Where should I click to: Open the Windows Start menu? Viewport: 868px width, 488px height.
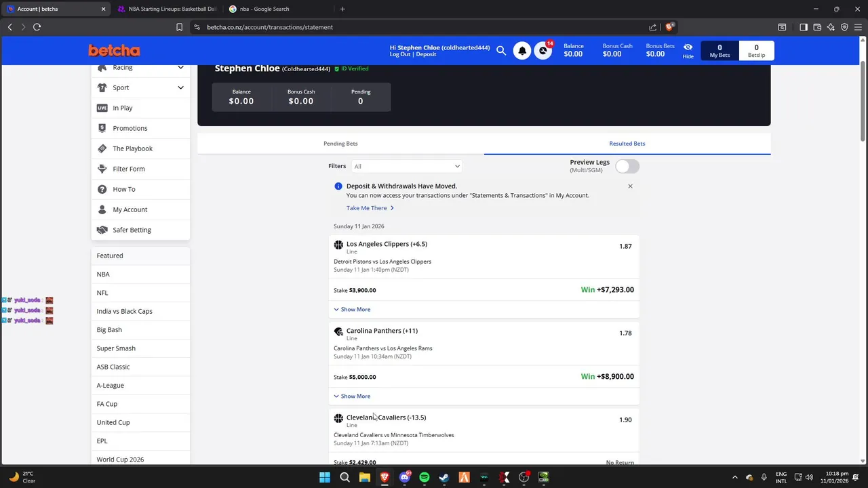(x=324, y=477)
